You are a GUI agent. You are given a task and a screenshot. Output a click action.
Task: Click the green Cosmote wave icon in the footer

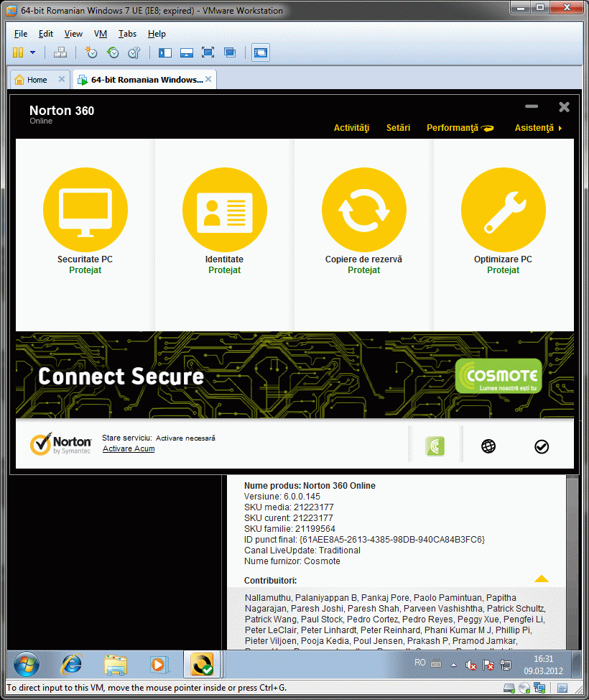coord(435,446)
